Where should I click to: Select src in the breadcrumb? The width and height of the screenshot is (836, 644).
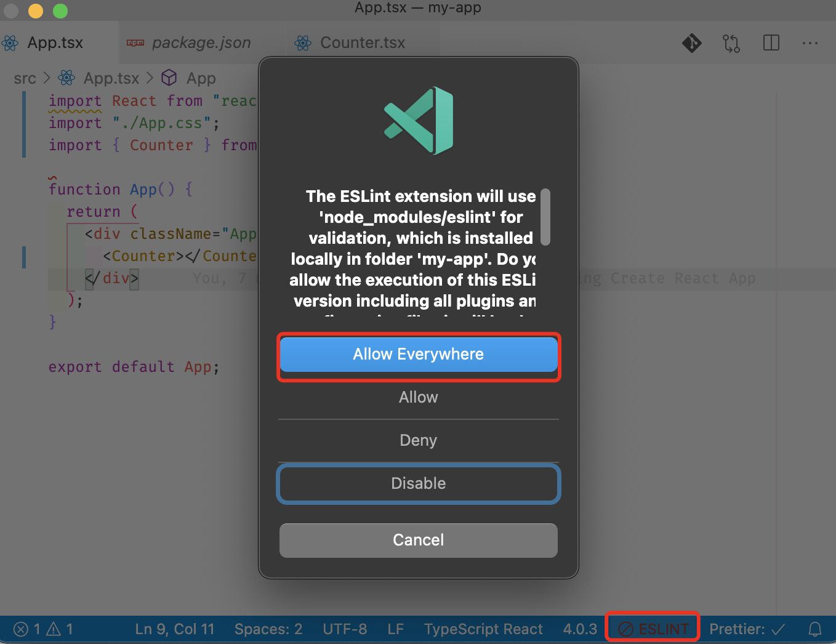[25, 78]
